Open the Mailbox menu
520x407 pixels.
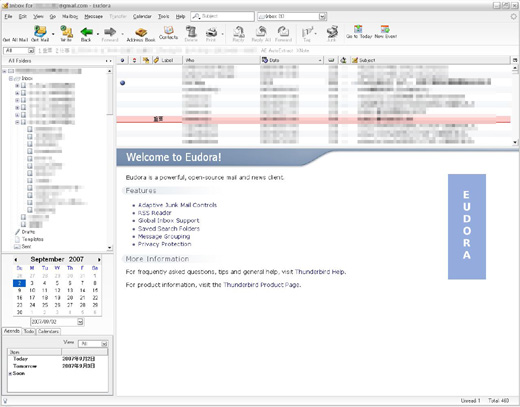tap(70, 16)
